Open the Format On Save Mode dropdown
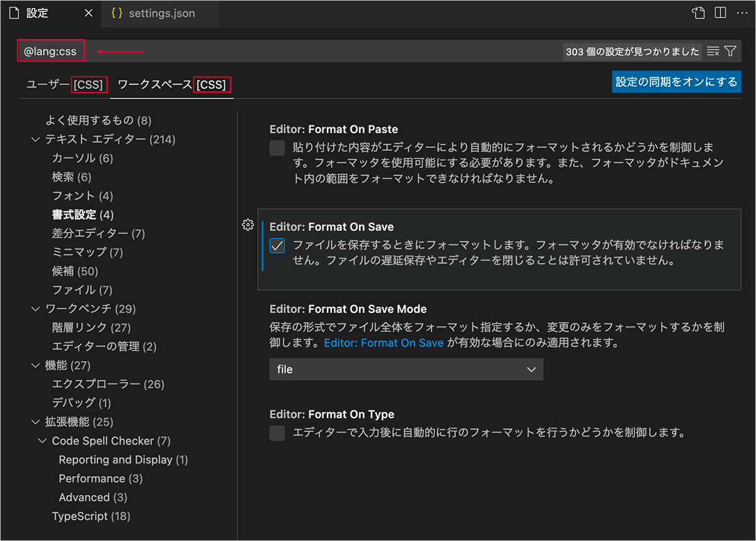The image size is (756, 541). tap(406, 370)
